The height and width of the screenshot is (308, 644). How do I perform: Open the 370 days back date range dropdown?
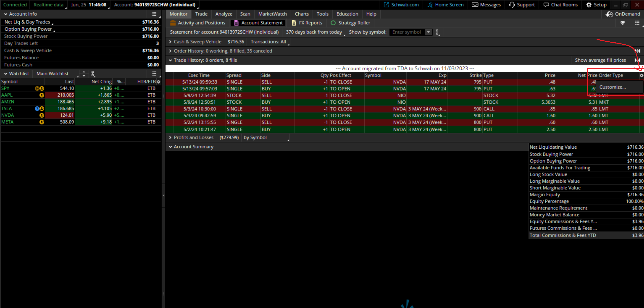[x=314, y=32]
